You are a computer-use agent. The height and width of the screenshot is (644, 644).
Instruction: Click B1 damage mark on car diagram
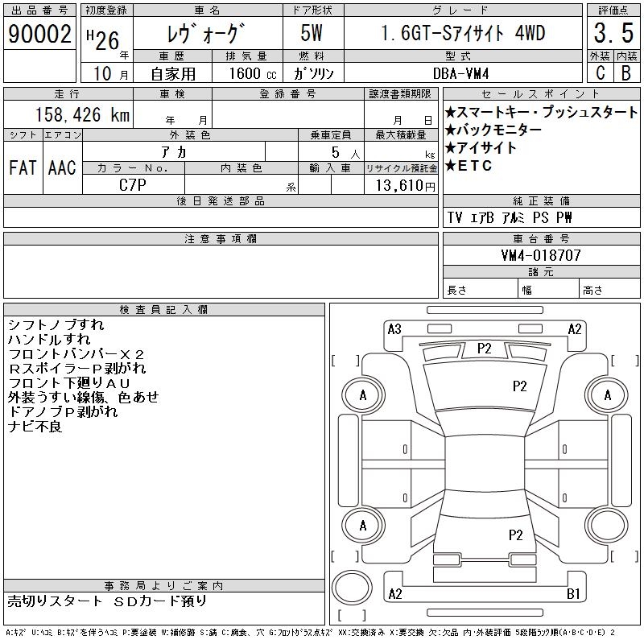(x=573, y=594)
